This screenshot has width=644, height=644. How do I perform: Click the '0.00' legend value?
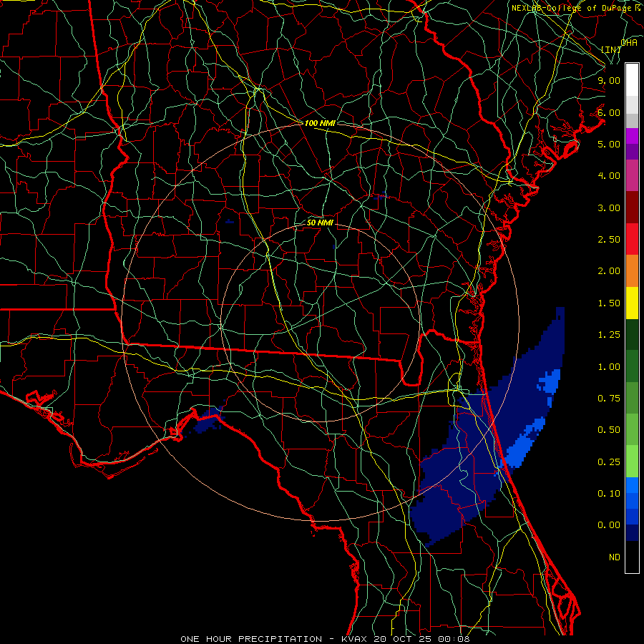[609, 525]
